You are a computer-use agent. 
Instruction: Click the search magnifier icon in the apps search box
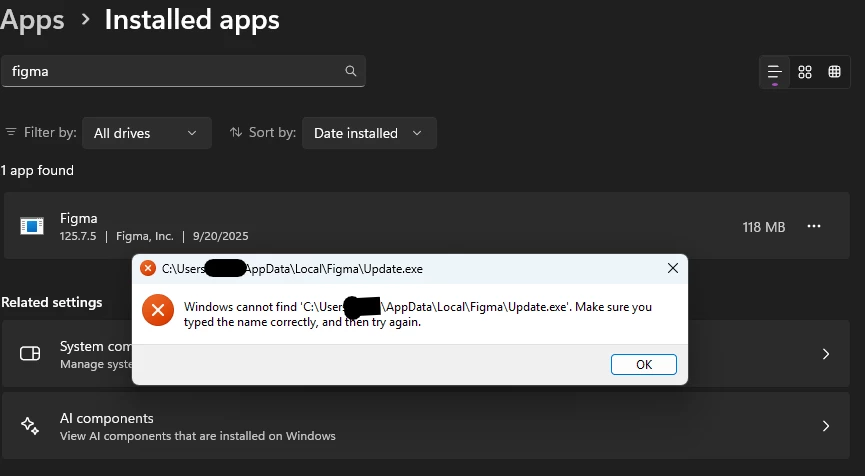[351, 71]
